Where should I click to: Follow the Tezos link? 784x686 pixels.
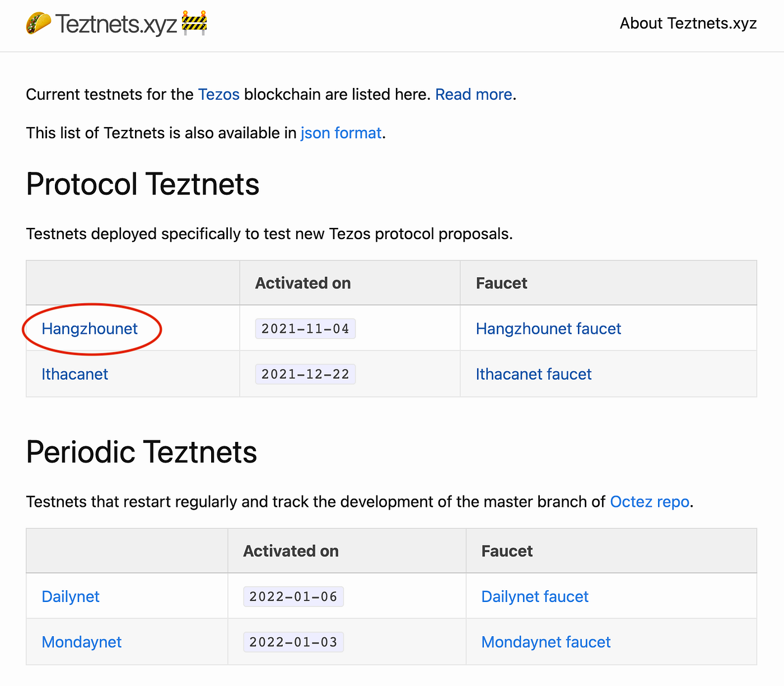(x=219, y=94)
